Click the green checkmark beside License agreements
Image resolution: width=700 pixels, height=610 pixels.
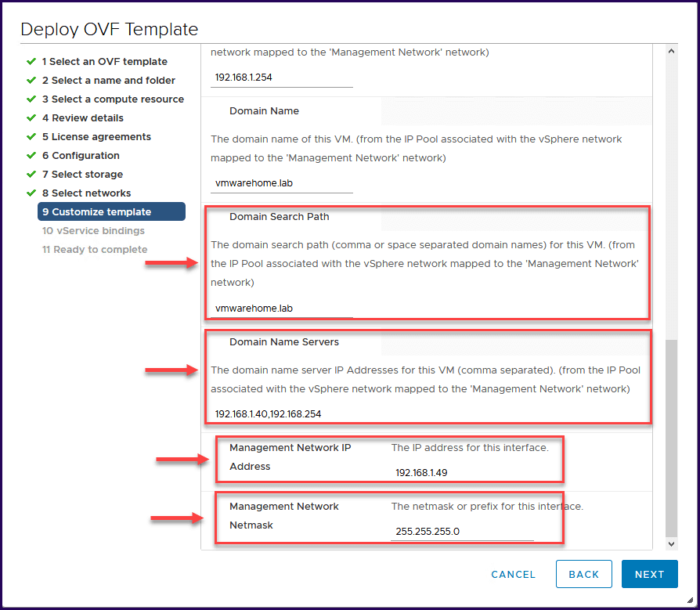pyautogui.click(x=31, y=137)
